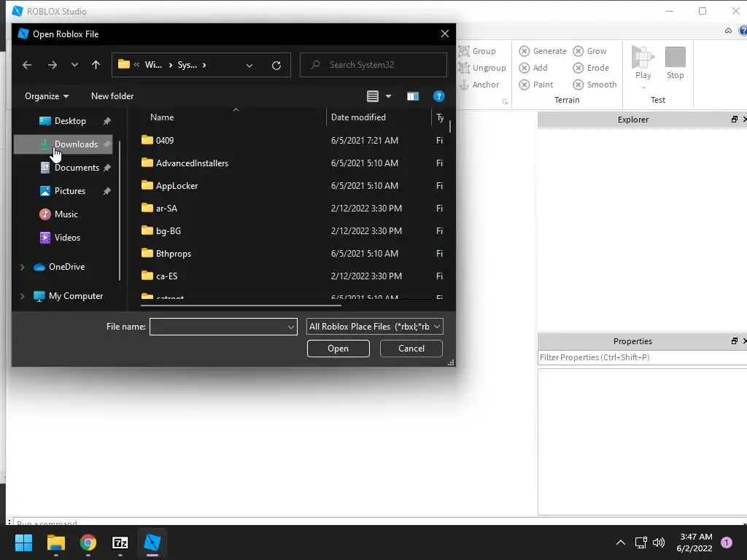The image size is (747, 560).
Task: Select Desktop in the navigation pane
Action: (x=70, y=121)
